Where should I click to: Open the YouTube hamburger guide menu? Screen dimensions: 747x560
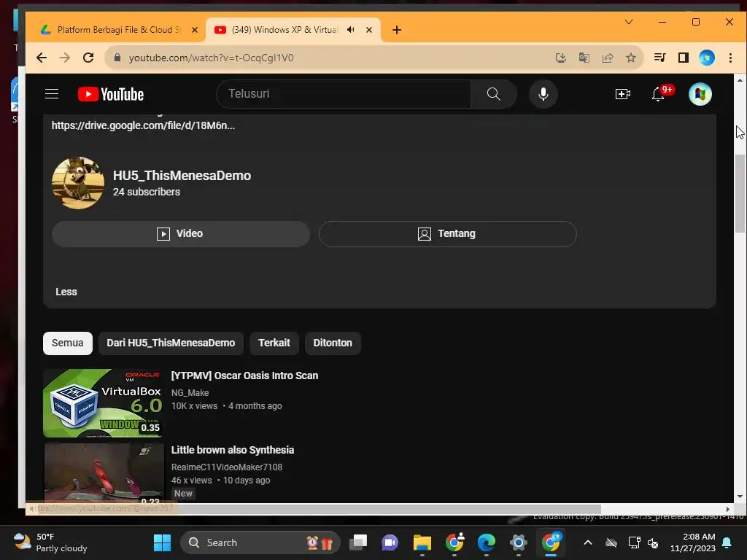(x=52, y=94)
